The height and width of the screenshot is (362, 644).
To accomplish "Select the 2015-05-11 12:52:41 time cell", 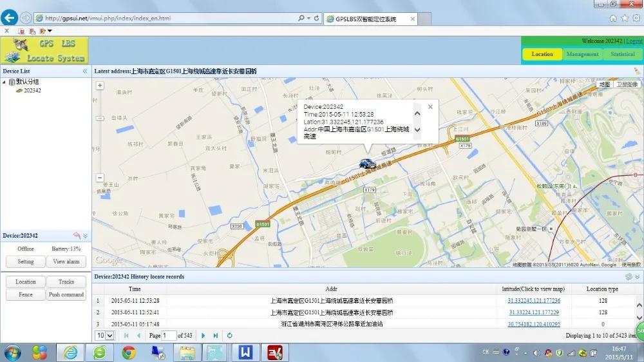I will (135, 312).
